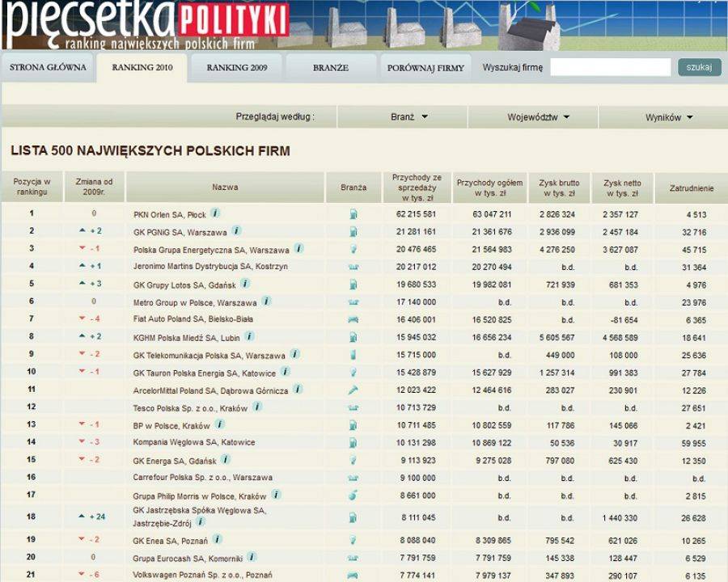Click Przychody ogółem column header
Viewport: 728px width, 582px height.
[490, 188]
